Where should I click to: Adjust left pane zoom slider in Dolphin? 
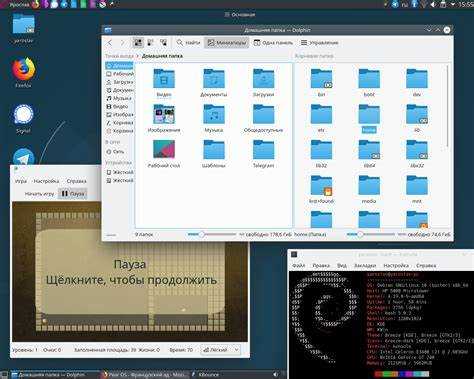click(211, 234)
